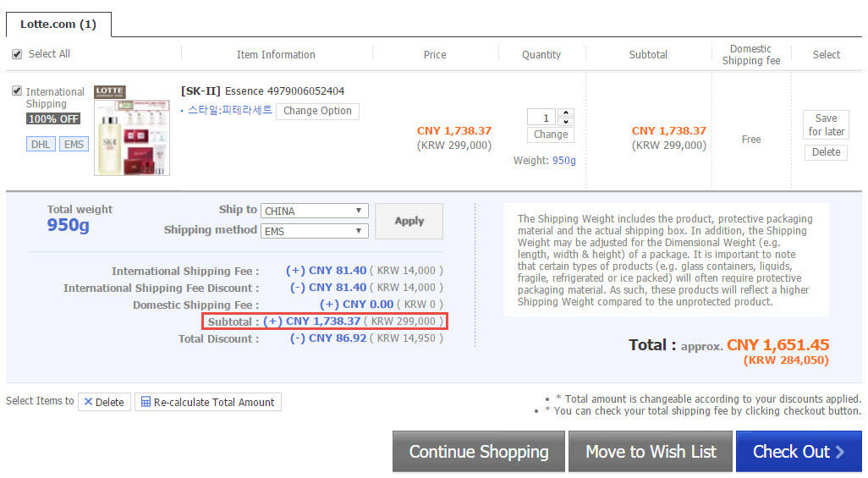The height and width of the screenshot is (478, 868).
Task: Click the Subtotal column header
Action: [x=648, y=55]
